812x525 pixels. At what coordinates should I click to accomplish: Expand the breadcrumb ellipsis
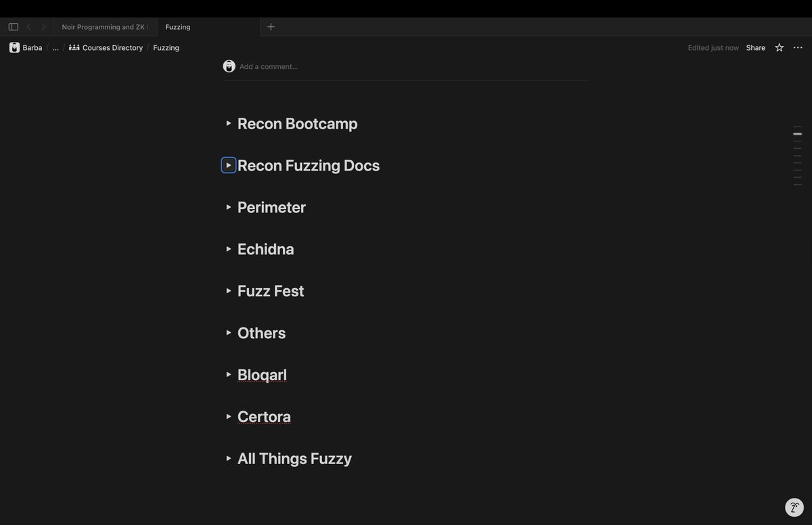[55, 47]
